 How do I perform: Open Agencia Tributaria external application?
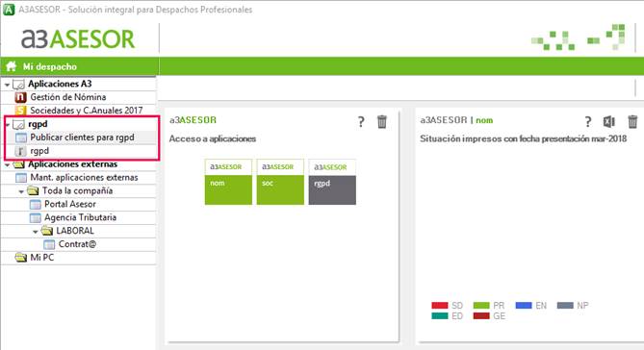tap(80, 217)
